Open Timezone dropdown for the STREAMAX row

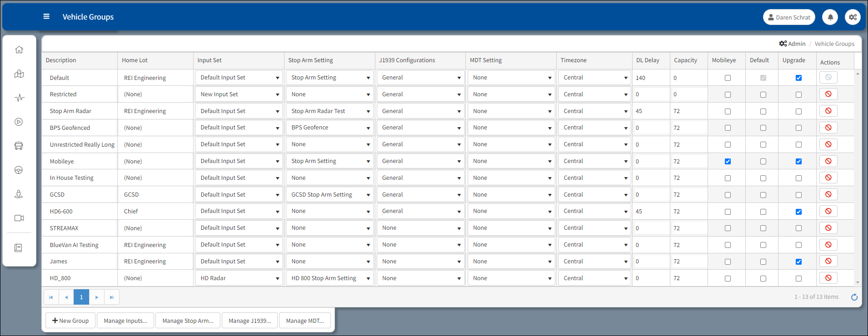pos(594,228)
